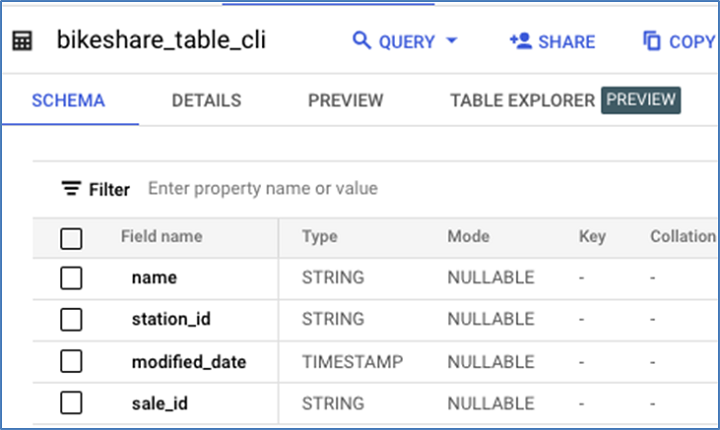
Task: Open the Details tab
Action: tap(206, 101)
